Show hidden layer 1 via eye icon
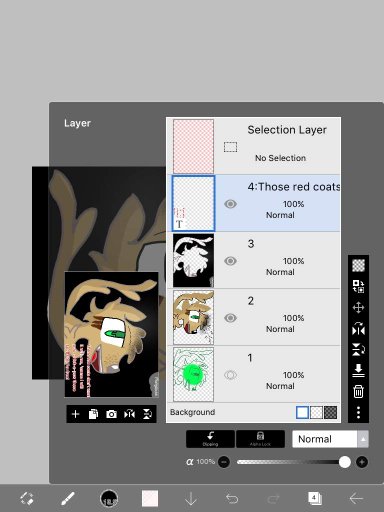Screen dimensions: 384x512 point(230,375)
